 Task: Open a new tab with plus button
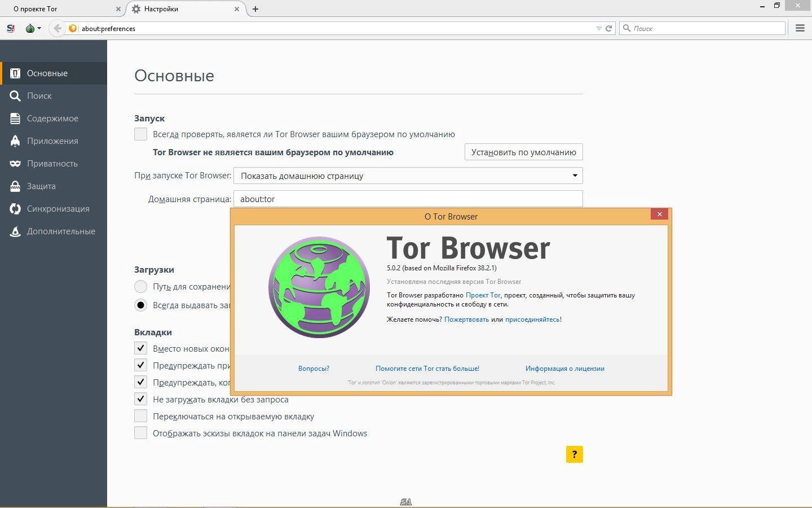point(255,9)
